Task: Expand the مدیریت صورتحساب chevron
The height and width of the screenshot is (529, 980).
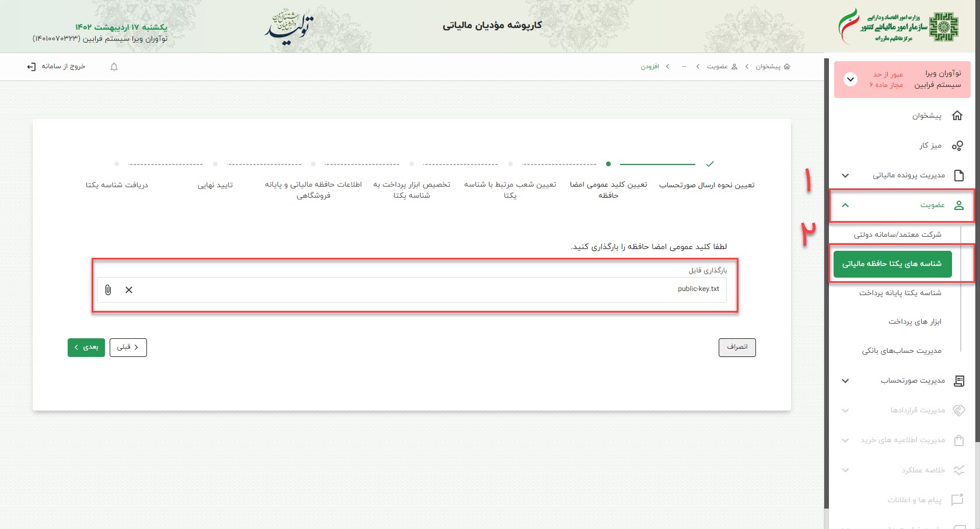Action: click(845, 381)
